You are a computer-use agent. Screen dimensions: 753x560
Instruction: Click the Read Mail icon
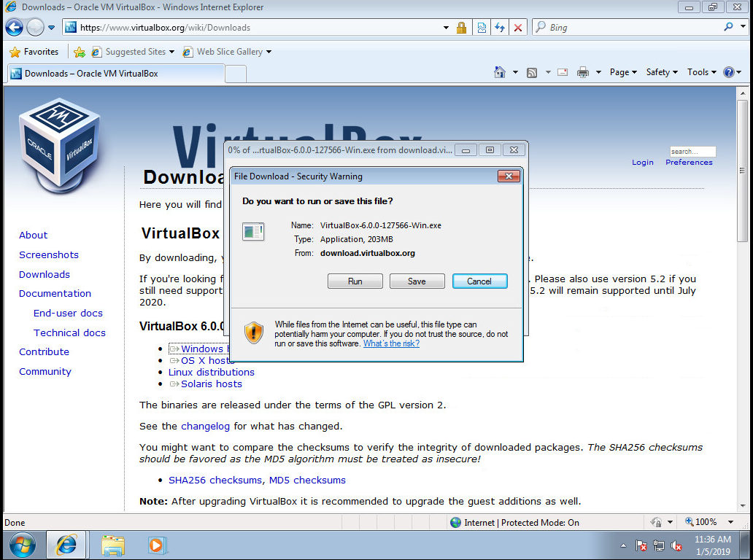563,72
